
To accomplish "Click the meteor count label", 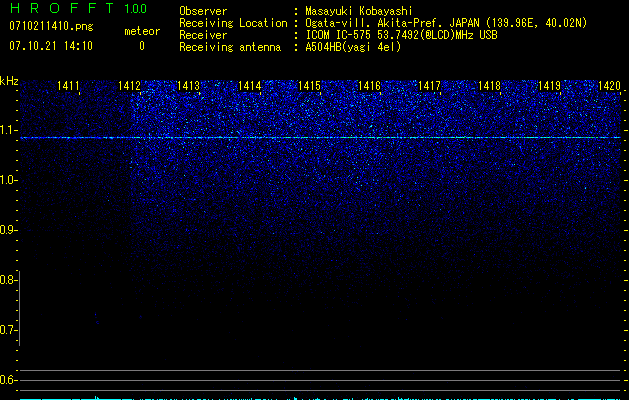I will pyautogui.click(x=142, y=31).
